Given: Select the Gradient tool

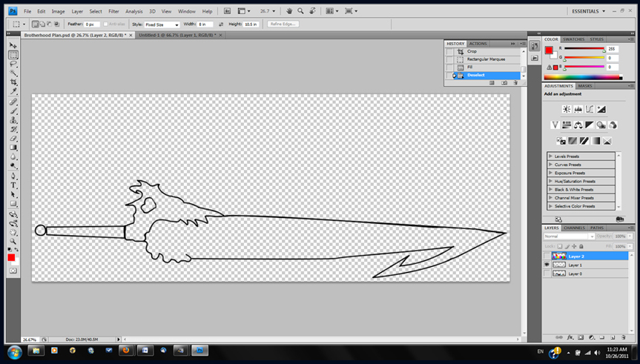Looking at the screenshot, I should pyautogui.click(x=13, y=148).
